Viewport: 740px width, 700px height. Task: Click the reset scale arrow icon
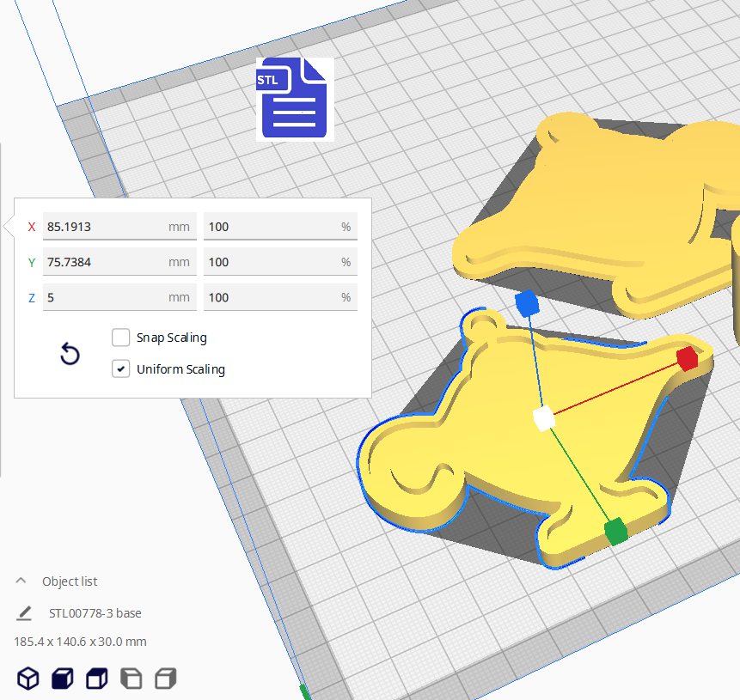click(70, 354)
